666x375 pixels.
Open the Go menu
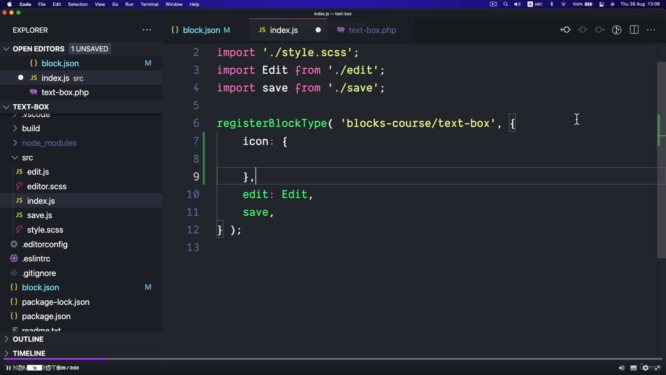point(115,4)
